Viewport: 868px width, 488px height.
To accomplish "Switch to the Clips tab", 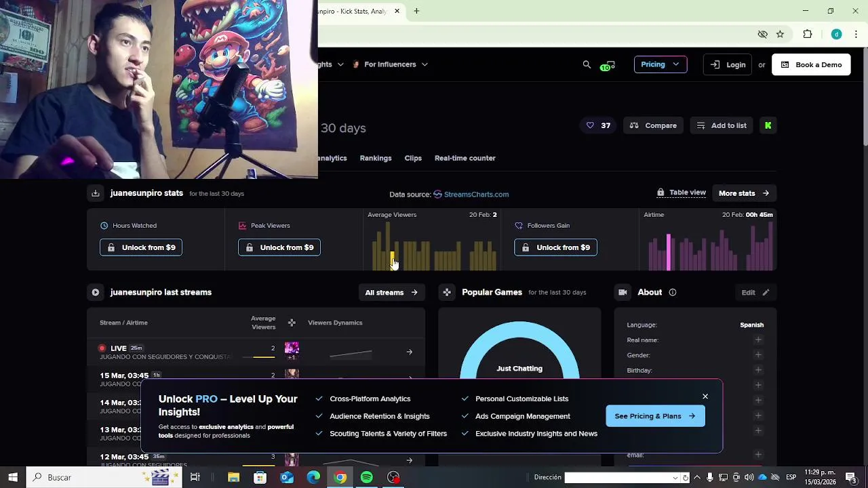I will point(413,158).
